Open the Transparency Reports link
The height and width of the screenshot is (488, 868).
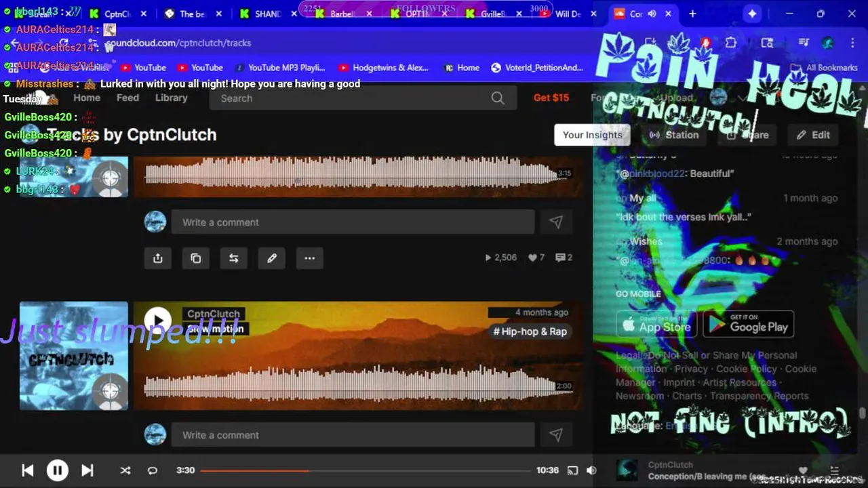click(x=759, y=396)
